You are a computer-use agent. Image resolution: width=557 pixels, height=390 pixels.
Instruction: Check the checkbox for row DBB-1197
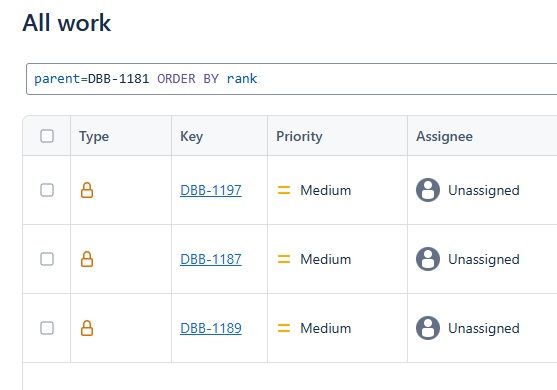pyautogui.click(x=47, y=190)
